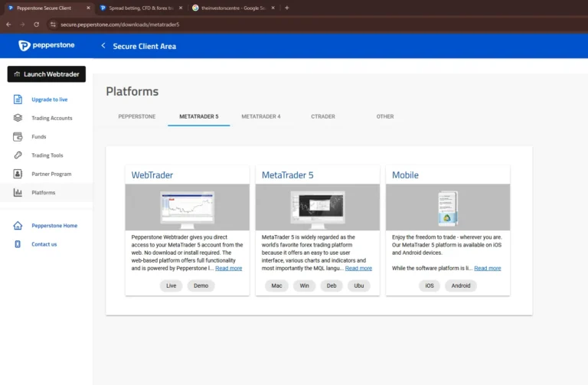588x385 pixels.
Task: Select the Pepperstone platforms tab
Action: (x=137, y=116)
